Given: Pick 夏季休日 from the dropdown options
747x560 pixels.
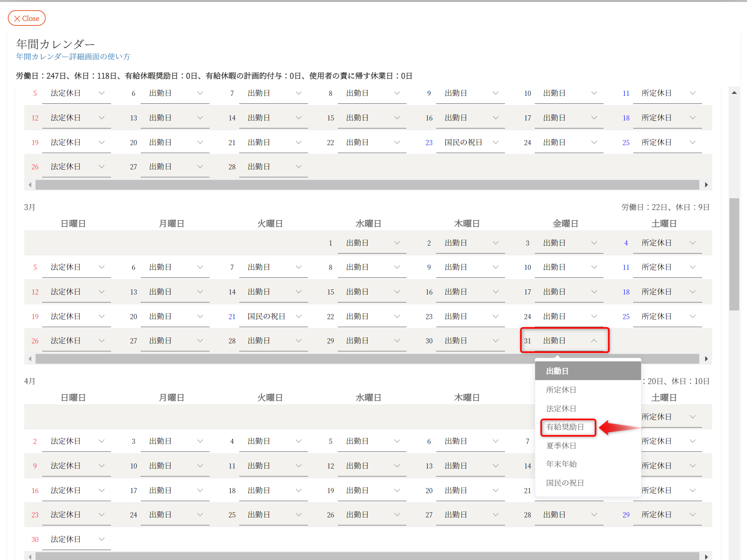Looking at the screenshot, I should coord(561,446).
